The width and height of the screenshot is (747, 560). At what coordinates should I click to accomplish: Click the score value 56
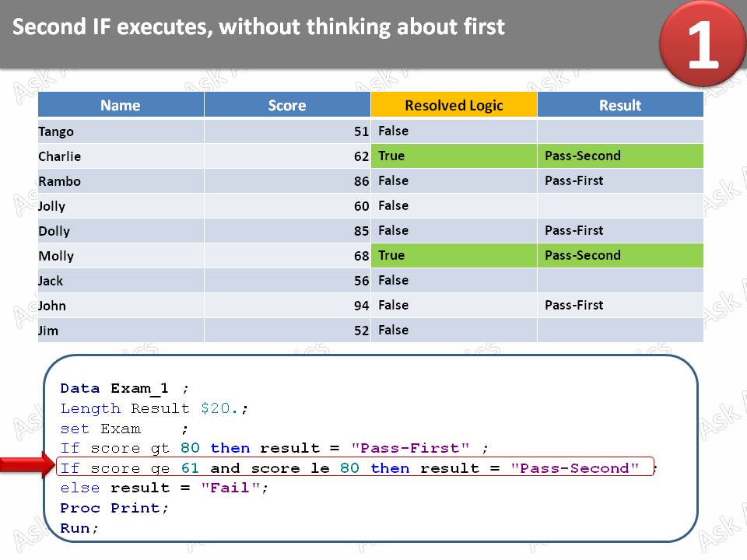(361, 281)
